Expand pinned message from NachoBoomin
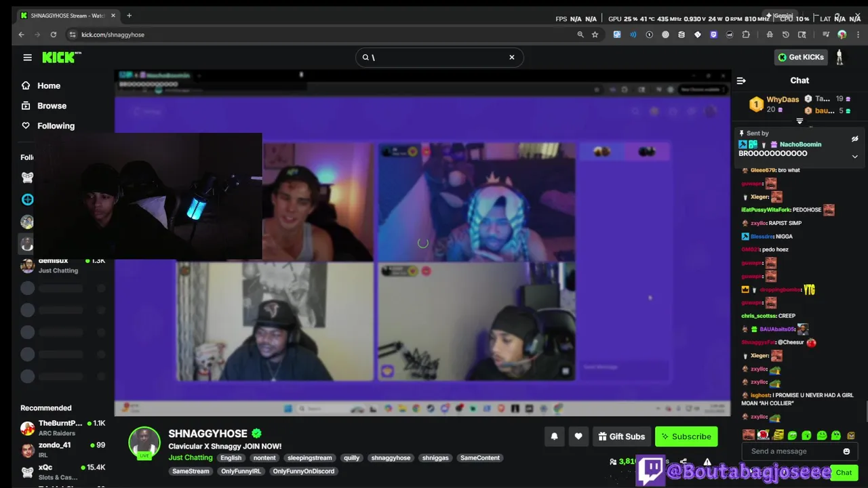 pos(854,157)
